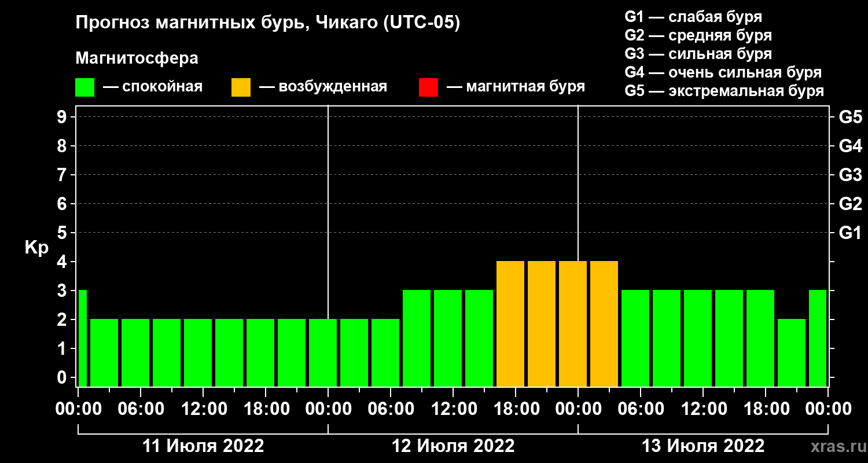Click the first orange Kp 4 bar

(x=510, y=324)
